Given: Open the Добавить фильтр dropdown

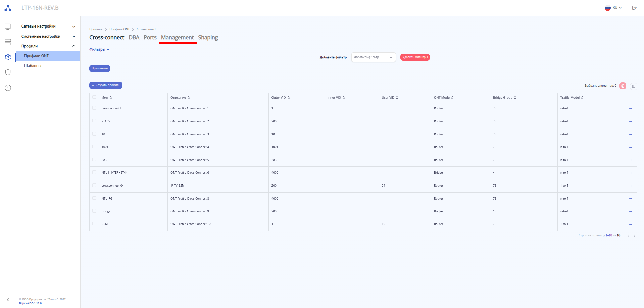Looking at the screenshot, I should [373, 57].
